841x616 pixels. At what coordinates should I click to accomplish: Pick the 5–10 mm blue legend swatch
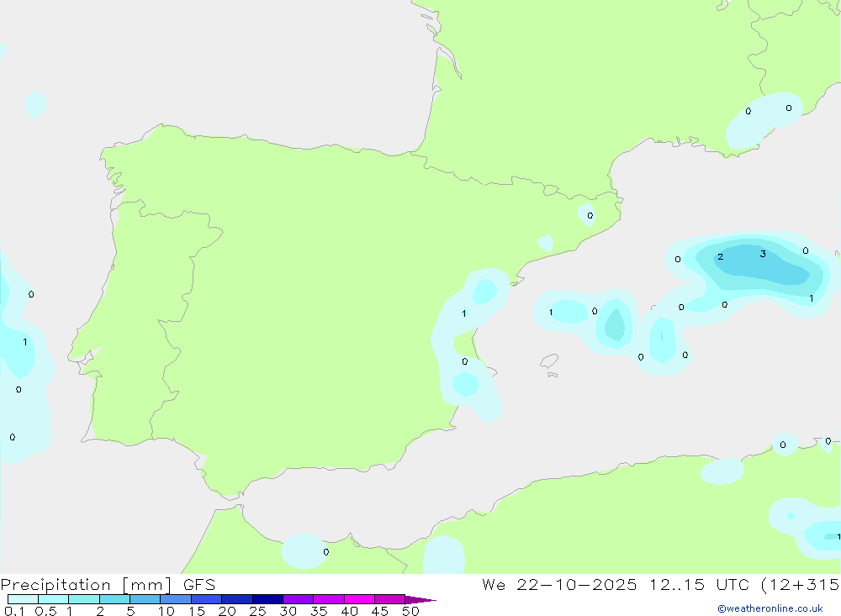tap(145, 599)
